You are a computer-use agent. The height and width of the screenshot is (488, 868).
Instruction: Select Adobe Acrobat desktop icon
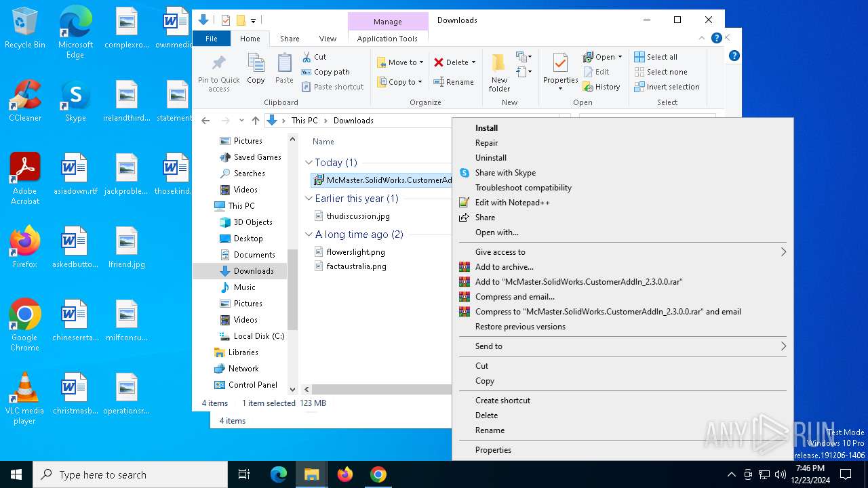pos(25,180)
